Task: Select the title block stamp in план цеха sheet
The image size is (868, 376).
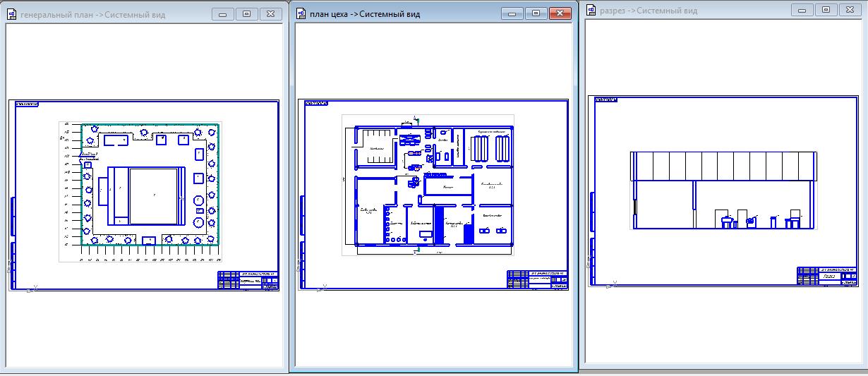Action: (x=536, y=279)
